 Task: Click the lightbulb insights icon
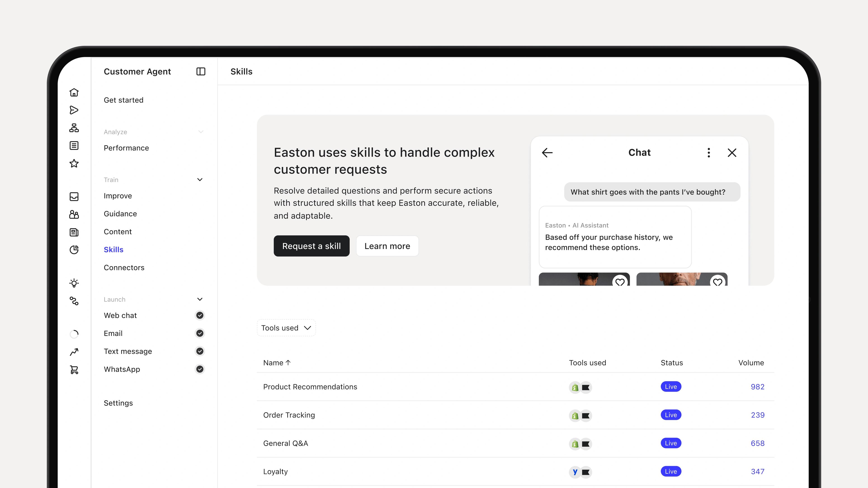[74, 283]
